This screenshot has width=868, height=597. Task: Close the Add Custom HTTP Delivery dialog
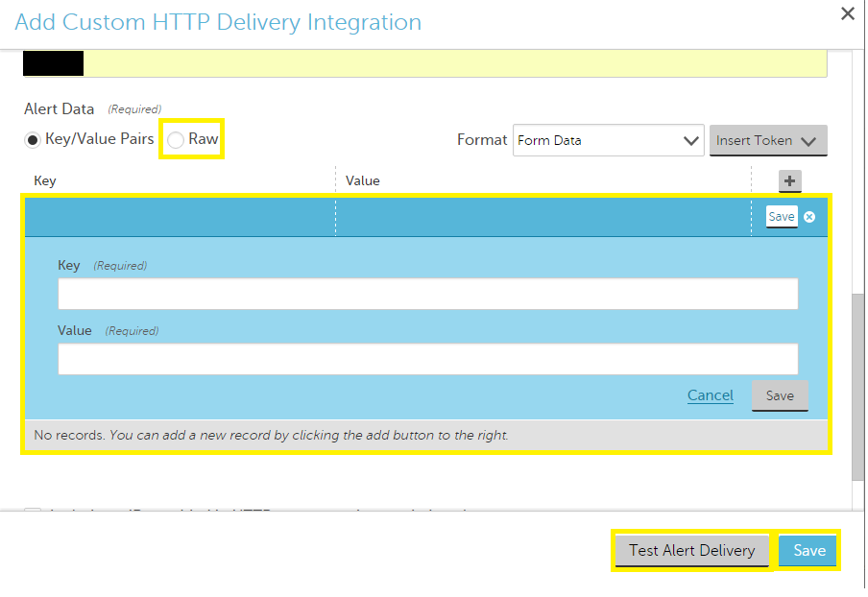click(847, 13)
